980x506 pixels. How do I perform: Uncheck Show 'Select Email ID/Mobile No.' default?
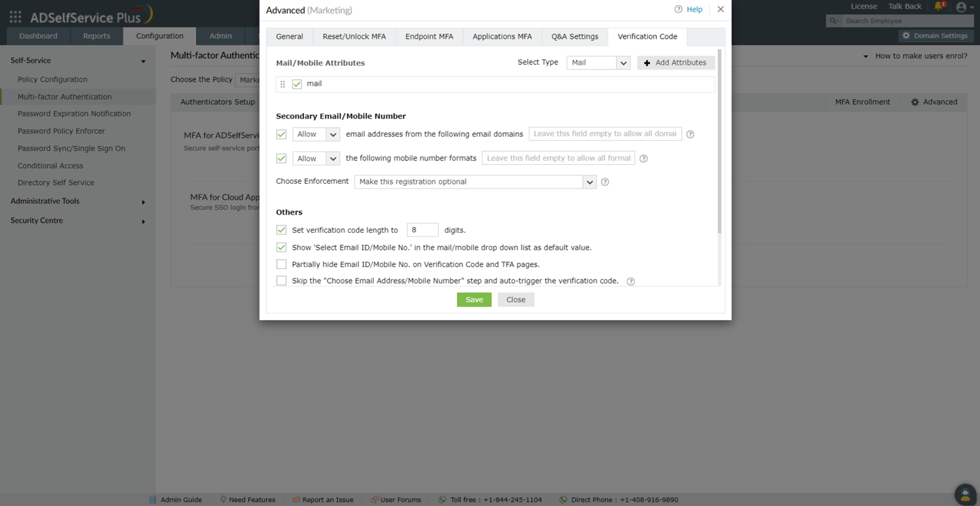[281, 247]
